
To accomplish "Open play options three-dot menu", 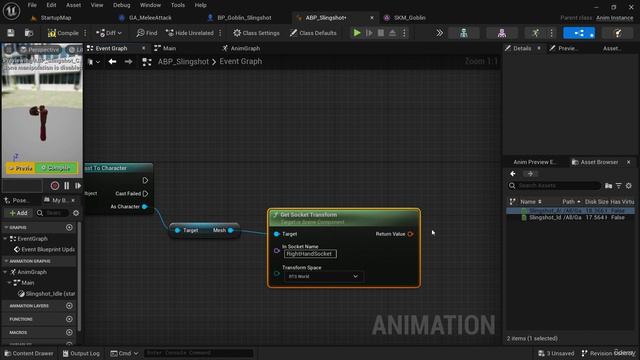I will (x=404, y=33).
